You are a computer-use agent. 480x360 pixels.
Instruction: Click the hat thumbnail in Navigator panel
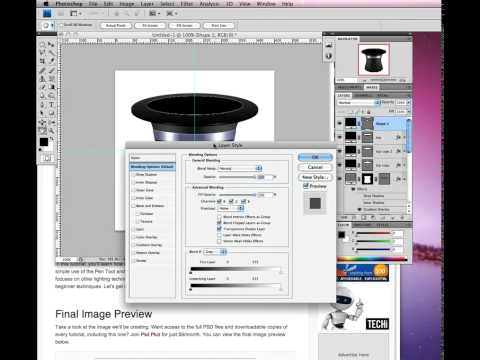coord(374,60)
